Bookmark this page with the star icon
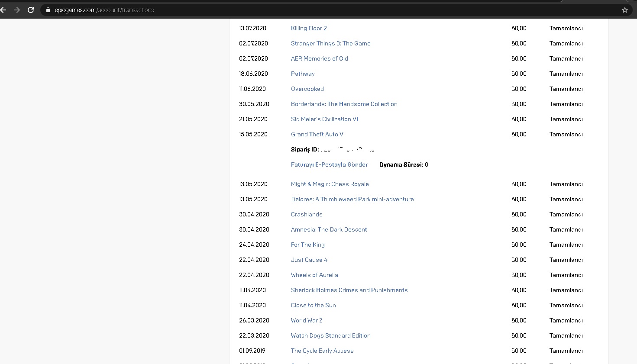The width and height of the screenshot is (637, 364). (x=625, y=10)
